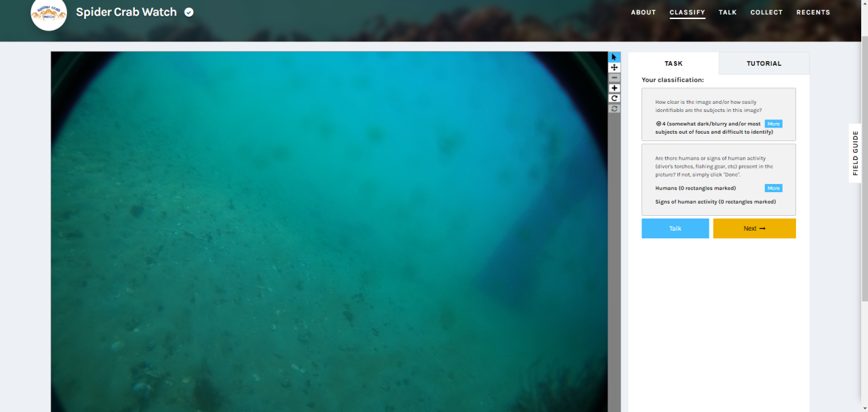Click More beside the image clarity answer
Screen dimensions: 868x412
[x=774, y=124]
